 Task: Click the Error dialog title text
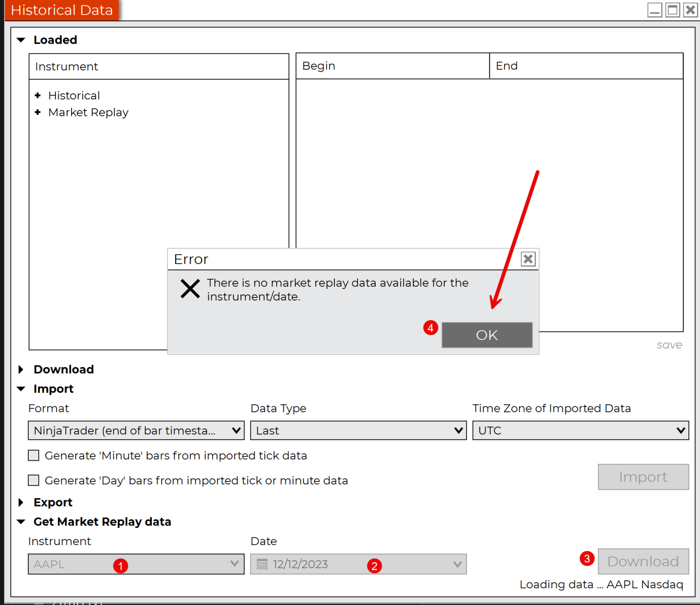coord(191,259)
